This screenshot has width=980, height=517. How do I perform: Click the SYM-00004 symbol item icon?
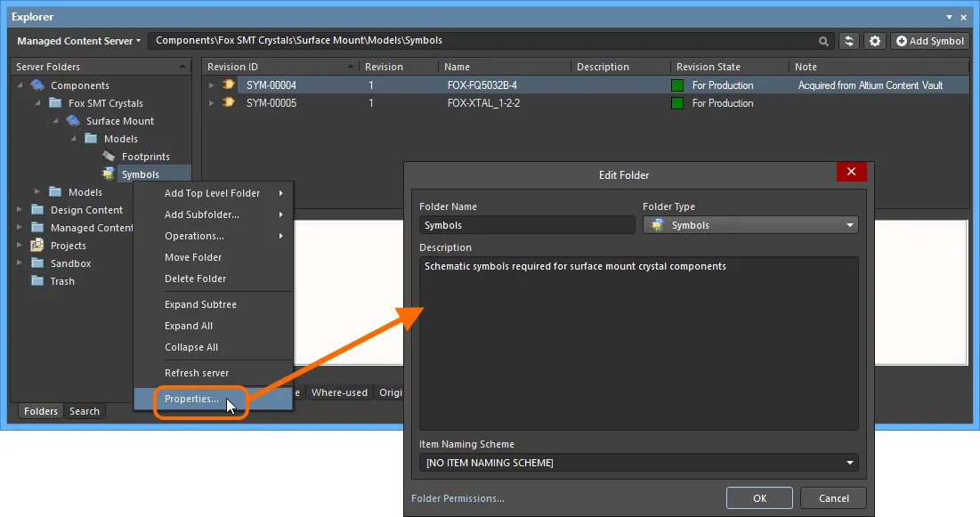click(x=229, y=85)
